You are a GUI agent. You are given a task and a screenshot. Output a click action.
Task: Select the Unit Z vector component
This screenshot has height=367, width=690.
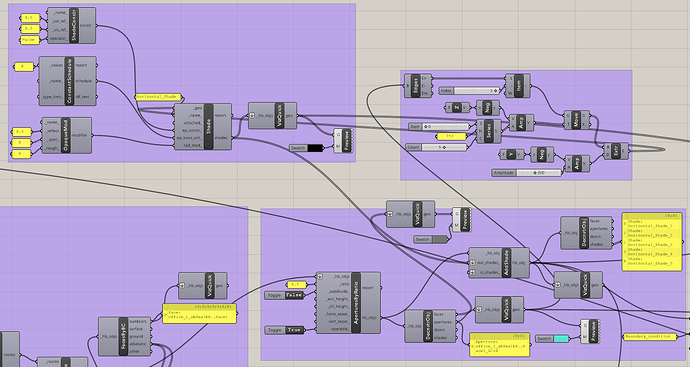tap(458, 107)
